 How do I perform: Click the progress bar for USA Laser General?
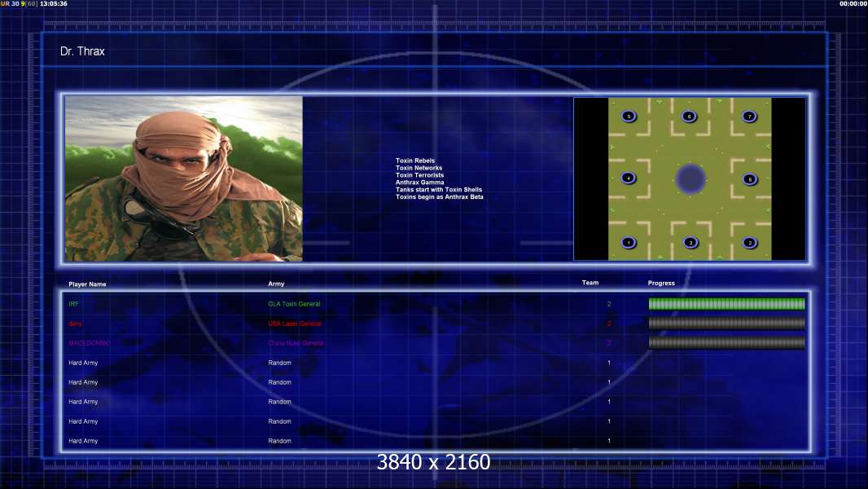click(726, 324)
